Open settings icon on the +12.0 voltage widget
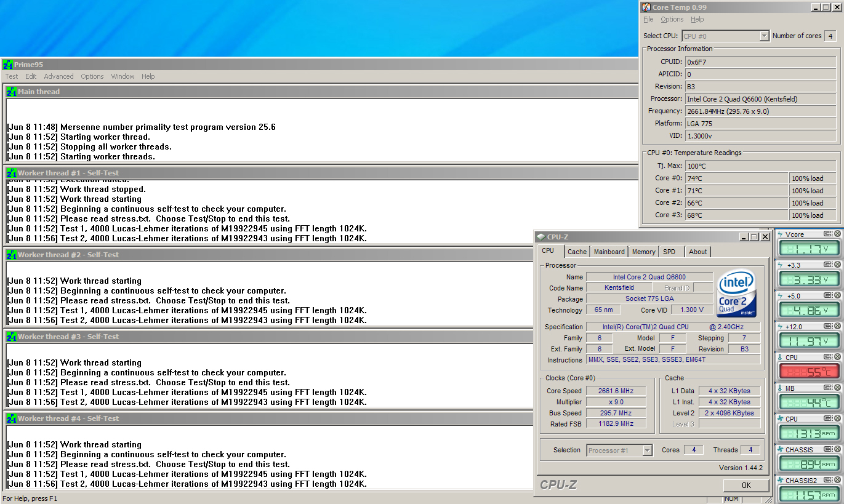844x504 pixels. click(828, 326)
